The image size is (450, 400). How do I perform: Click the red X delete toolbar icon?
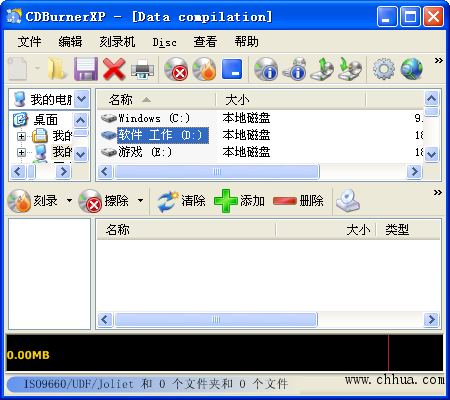(x=114, y=69)
